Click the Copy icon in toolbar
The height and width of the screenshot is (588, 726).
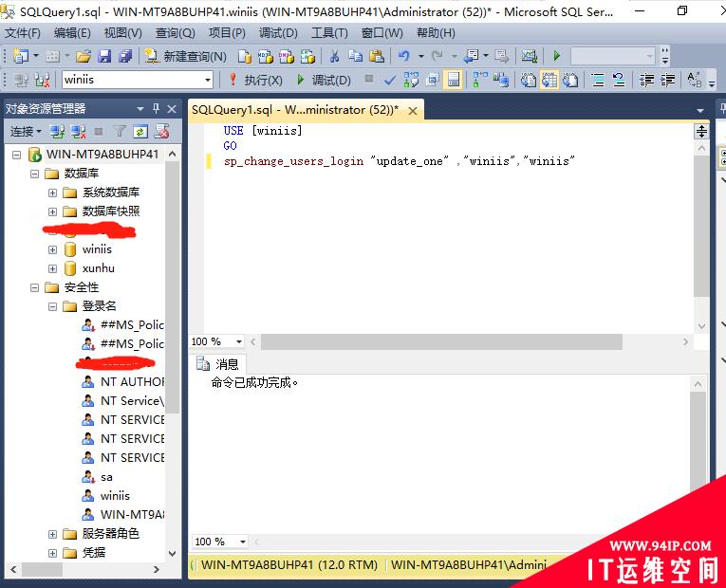[x=356, y=57]
